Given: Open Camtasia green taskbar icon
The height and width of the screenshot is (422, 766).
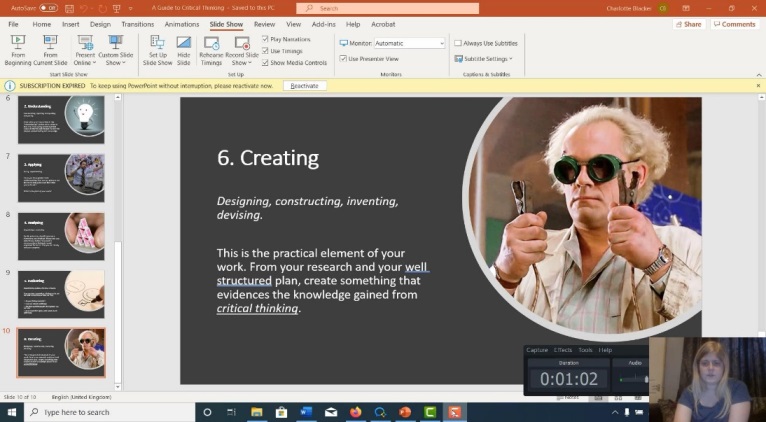Looking at the screenshot, I should pos(430,412).
